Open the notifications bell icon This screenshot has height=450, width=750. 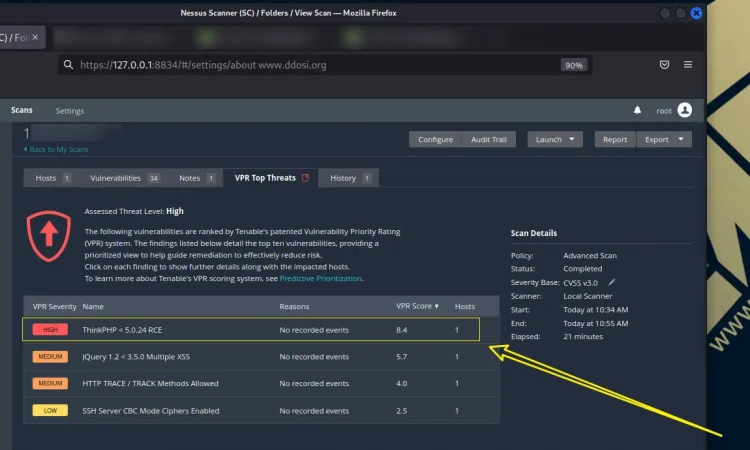click(x=637, y=110)
